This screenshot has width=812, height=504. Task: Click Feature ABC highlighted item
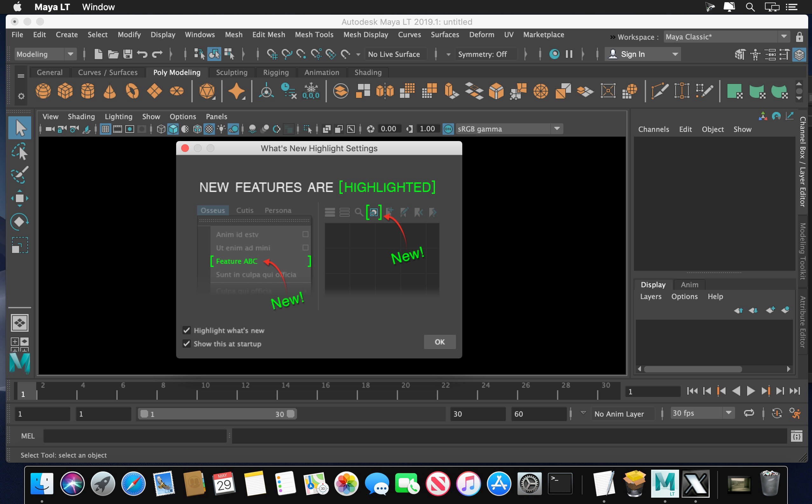[237, 261]
